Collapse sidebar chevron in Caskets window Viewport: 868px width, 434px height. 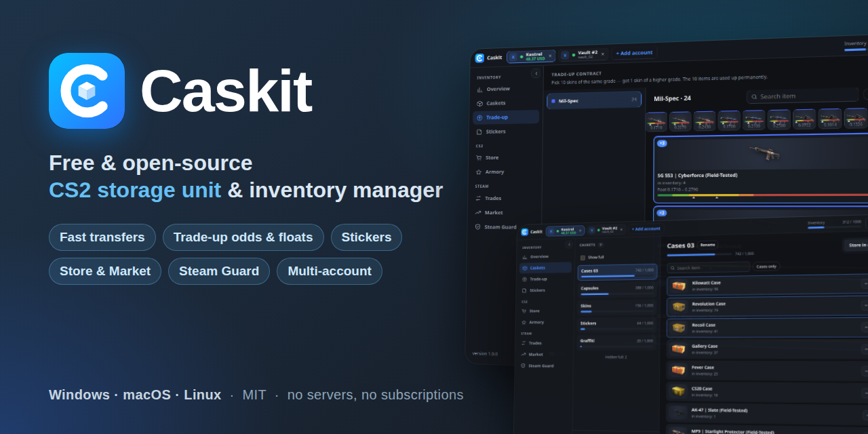pos(569,244)
